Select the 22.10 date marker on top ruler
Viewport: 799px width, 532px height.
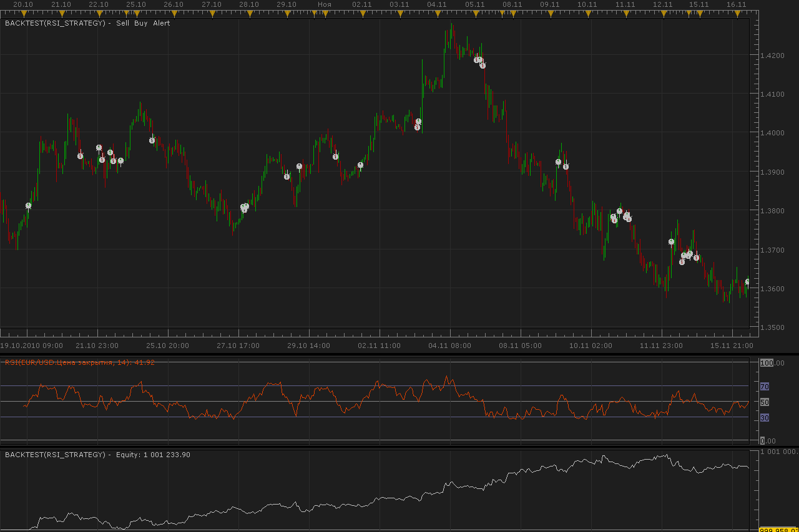(x=99, y=4)
